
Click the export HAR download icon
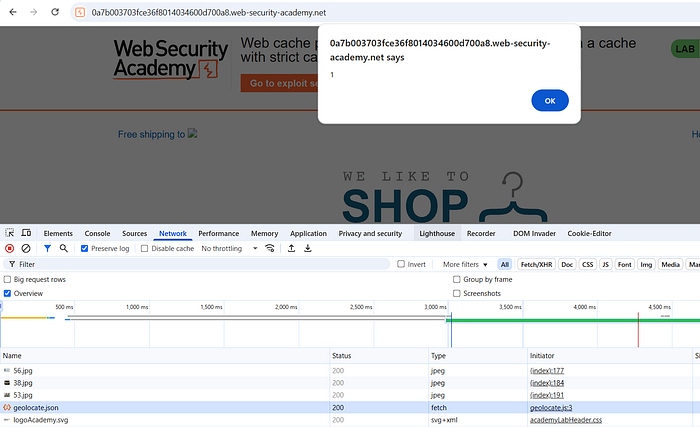coord(308,248)
